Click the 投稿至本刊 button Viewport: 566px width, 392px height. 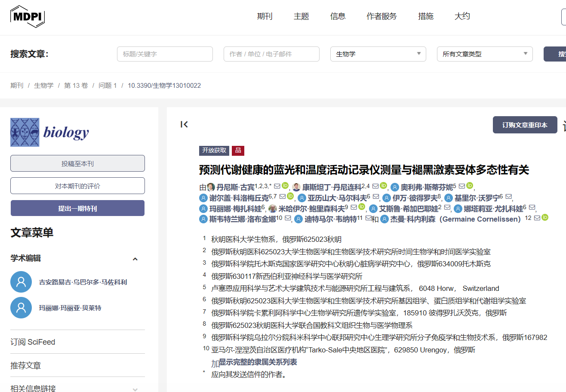pyautogui.click(x=77, y=164)
